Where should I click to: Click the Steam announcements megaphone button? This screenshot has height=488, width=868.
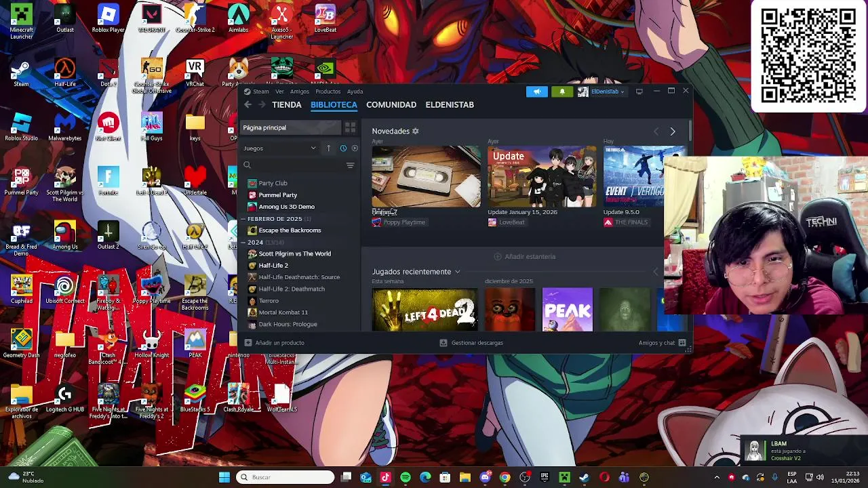click(x=536, y=91)
